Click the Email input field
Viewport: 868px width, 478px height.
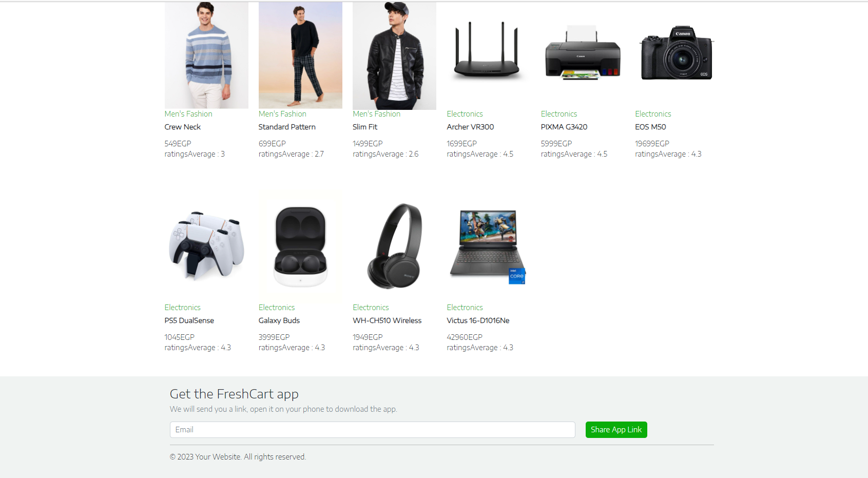coord(372,430)
